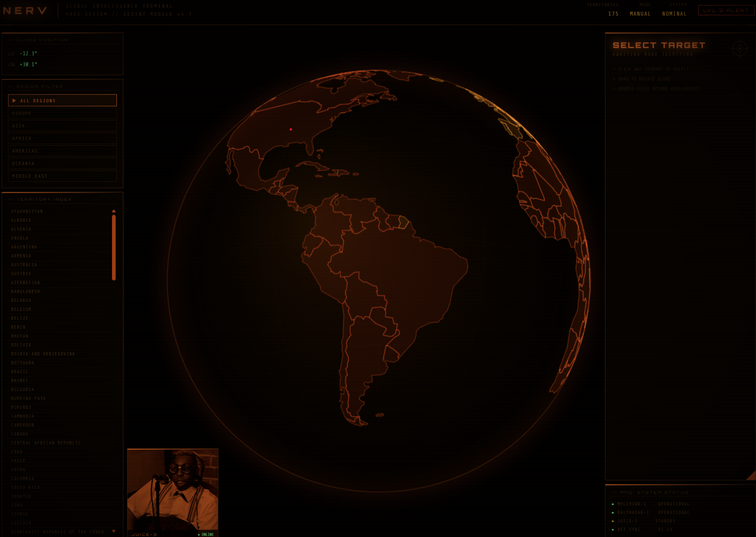Image resolution: width=756 pixels, height=537 pixels.
Task: Select Central African Republic in the list
Action: [59, 443]
